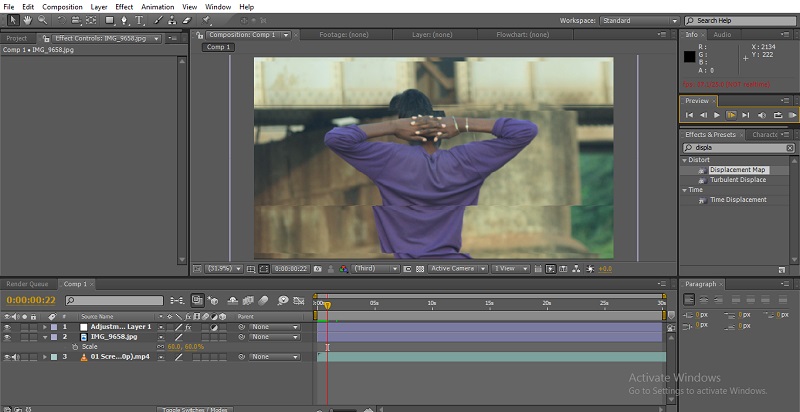
Task: Select the Unified Camera tool
Action: (76, 20)
